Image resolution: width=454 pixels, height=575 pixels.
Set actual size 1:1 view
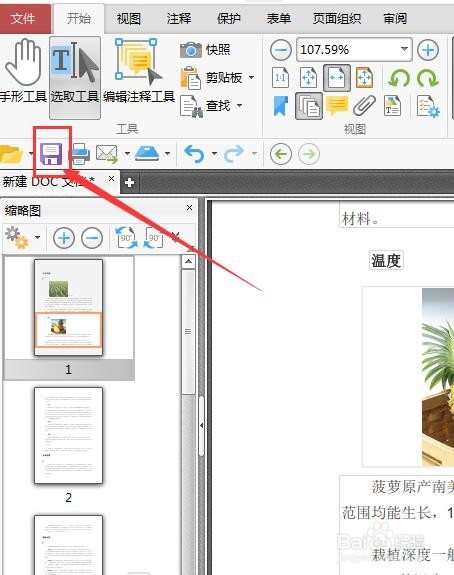coord(281,78)
